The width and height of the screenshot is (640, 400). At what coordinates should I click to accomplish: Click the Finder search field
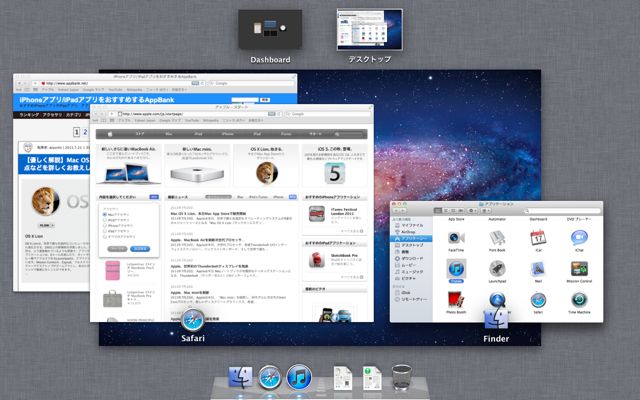tap(562, 211)
